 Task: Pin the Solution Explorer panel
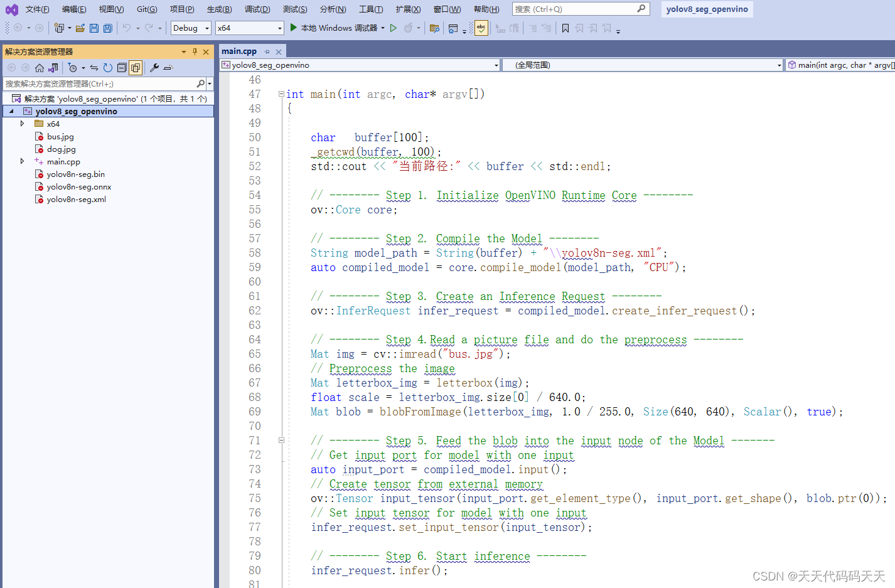[x=195, y=51]
